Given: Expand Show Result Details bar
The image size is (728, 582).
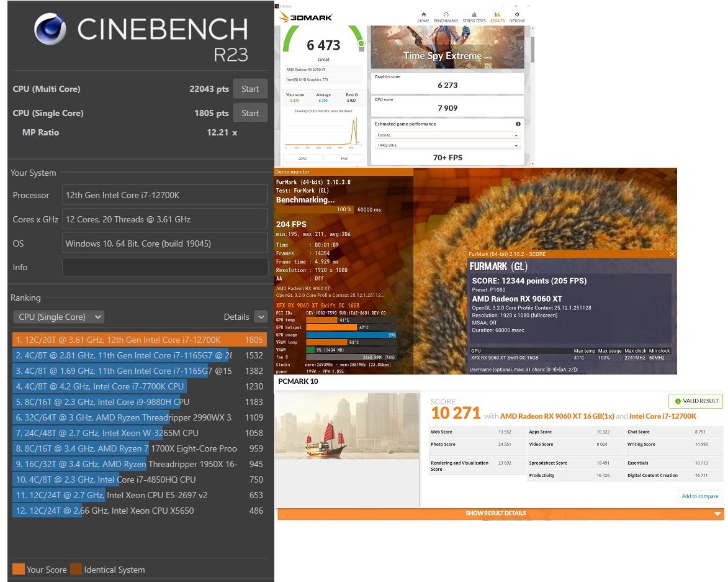Looking at the screenshot, I should tap(500, 514).
